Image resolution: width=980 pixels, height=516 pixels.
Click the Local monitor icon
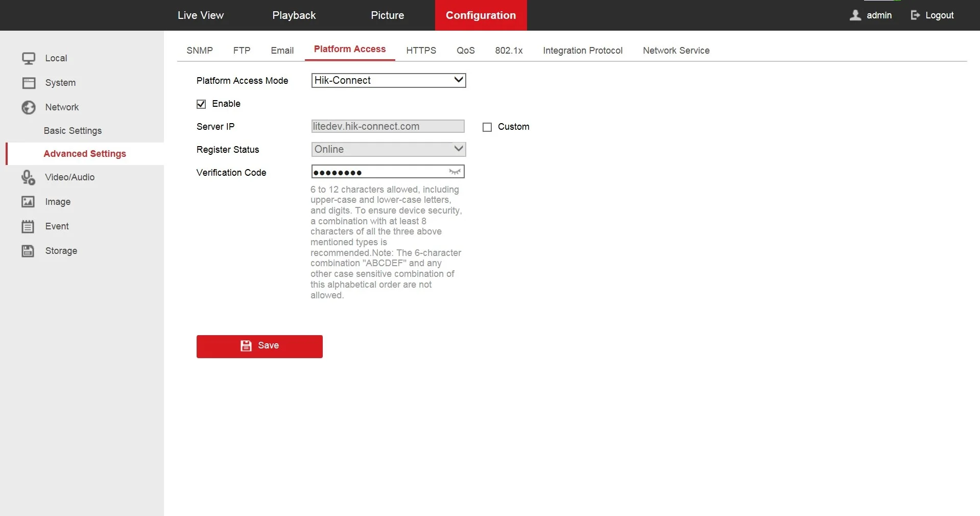29,58
